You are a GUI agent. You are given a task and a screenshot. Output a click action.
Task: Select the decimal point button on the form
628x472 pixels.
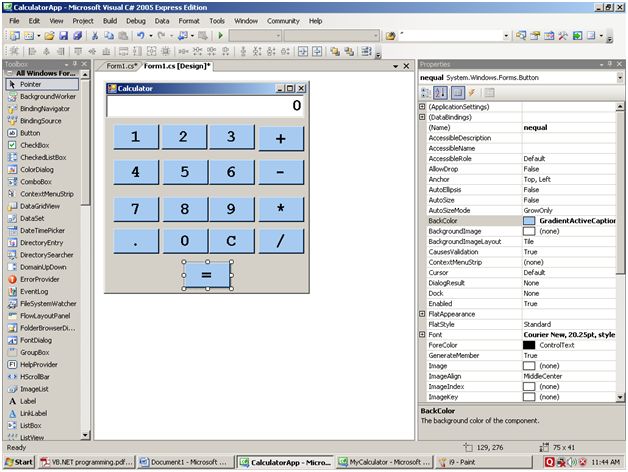tap(135, 241)
